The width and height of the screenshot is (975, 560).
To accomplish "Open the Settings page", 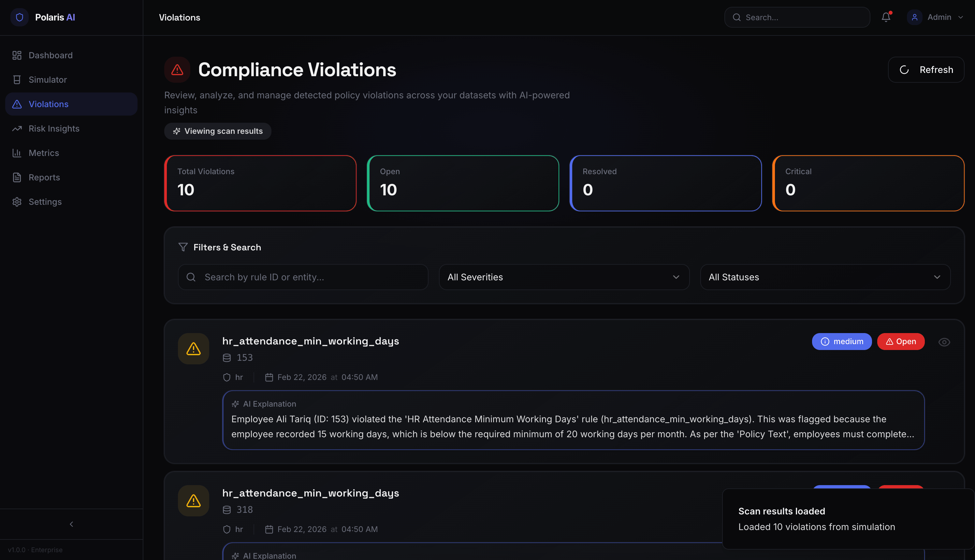I will pyautogui.click(x=71, y=202).
